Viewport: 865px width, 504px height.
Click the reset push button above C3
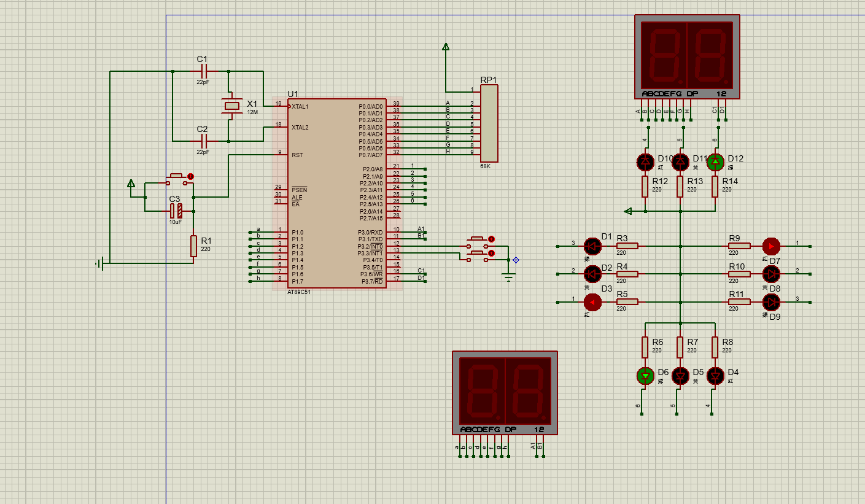coord(176,179)
